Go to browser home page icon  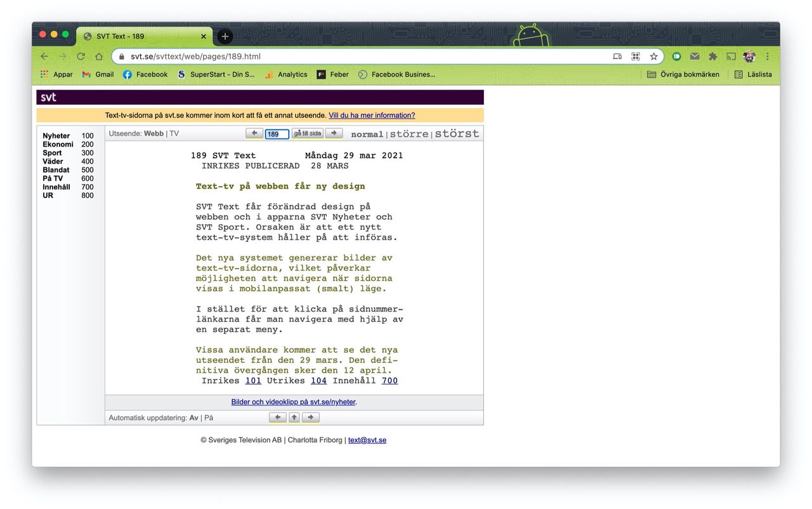(x=99, y=56)
